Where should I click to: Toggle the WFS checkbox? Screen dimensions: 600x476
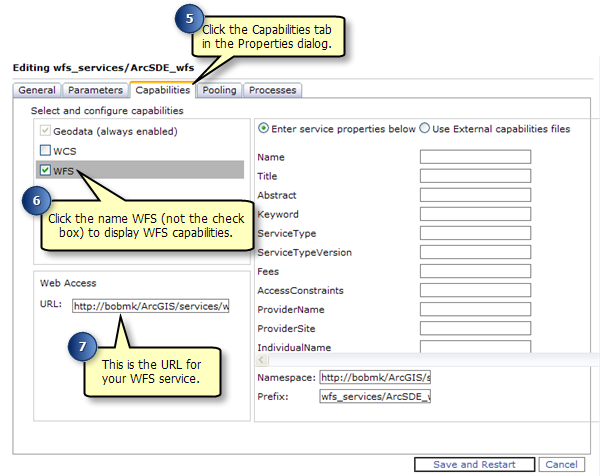click(x=45, y=170)
